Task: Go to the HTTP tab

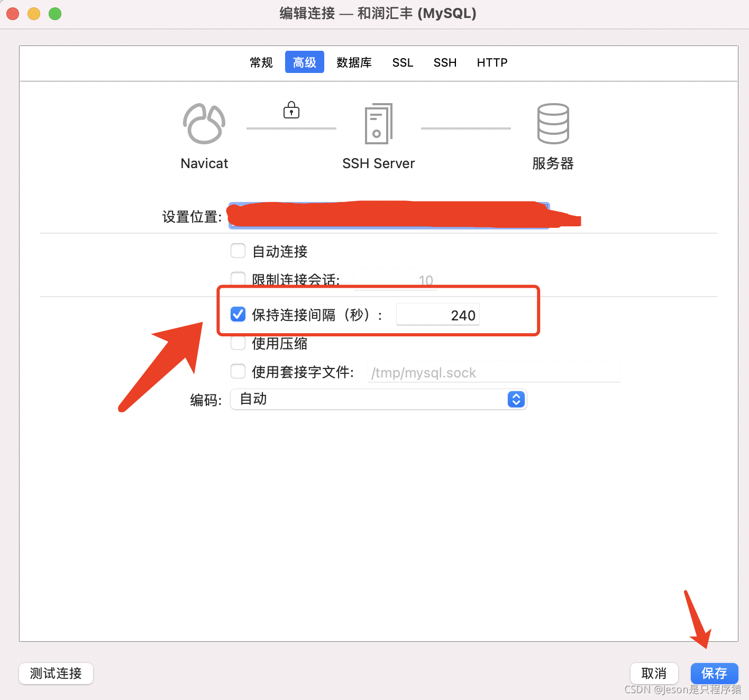Action: coord(492,62)
